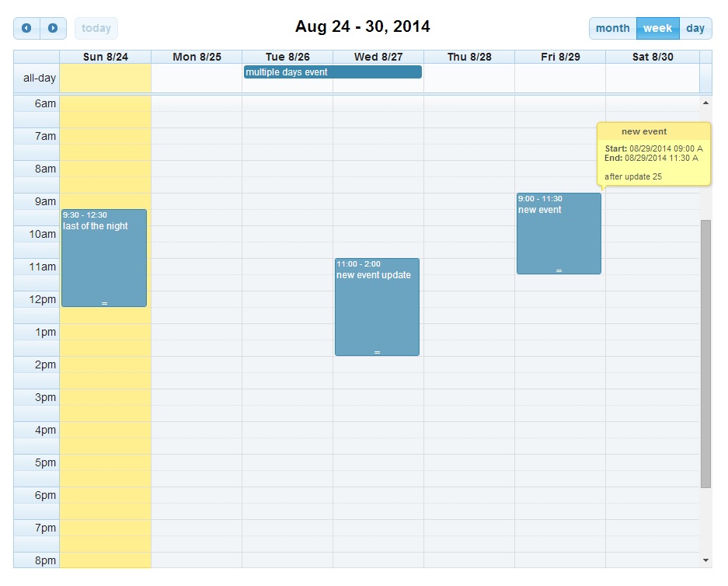The image size is (728, 586).
Task: Grab resize handle of last of the night event
Action: (104, 303)
